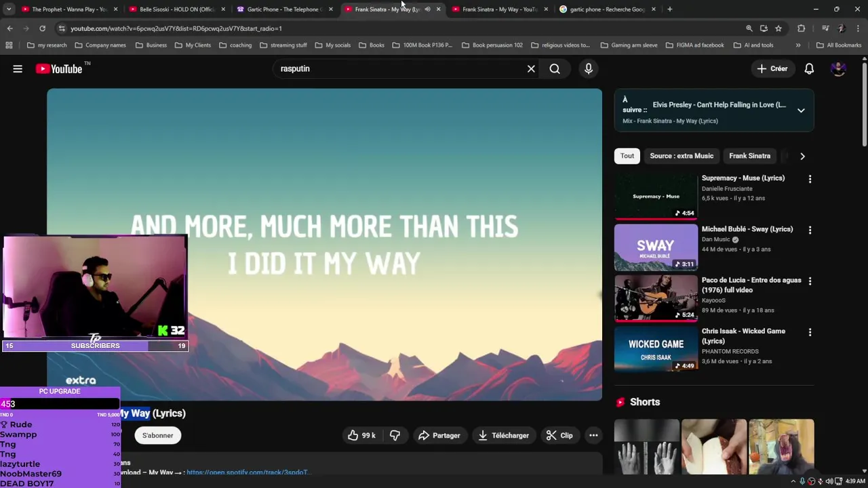Screen dimensions: 868x488
Task: Open the YouTube account avatar menu
Action: pyautogui.click(x=838, y=68)
